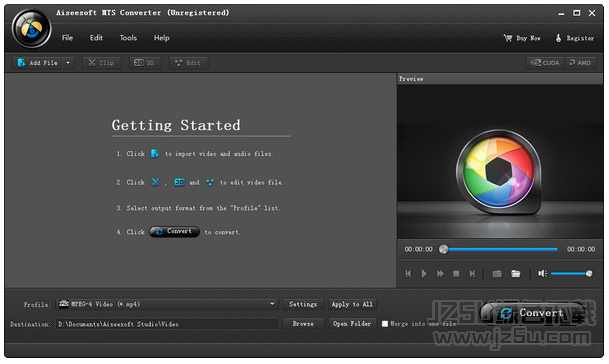Screen dimensions: 609x364
Task: Toggle AMD acceleration
Action: 580,63
